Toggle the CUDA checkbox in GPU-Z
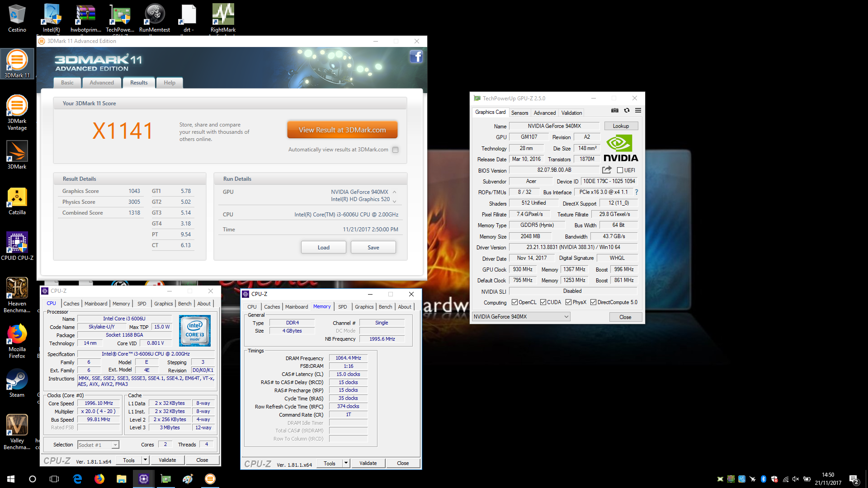 [x=543, y=302]
